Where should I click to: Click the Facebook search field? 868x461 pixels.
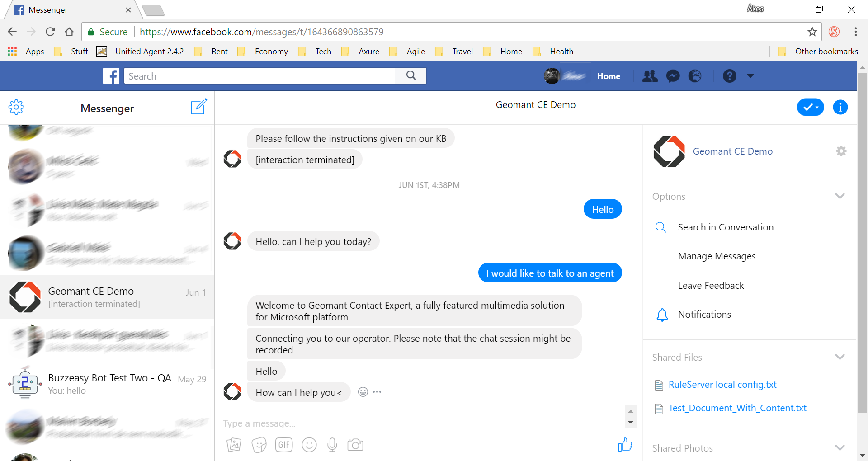pos(260,76)
